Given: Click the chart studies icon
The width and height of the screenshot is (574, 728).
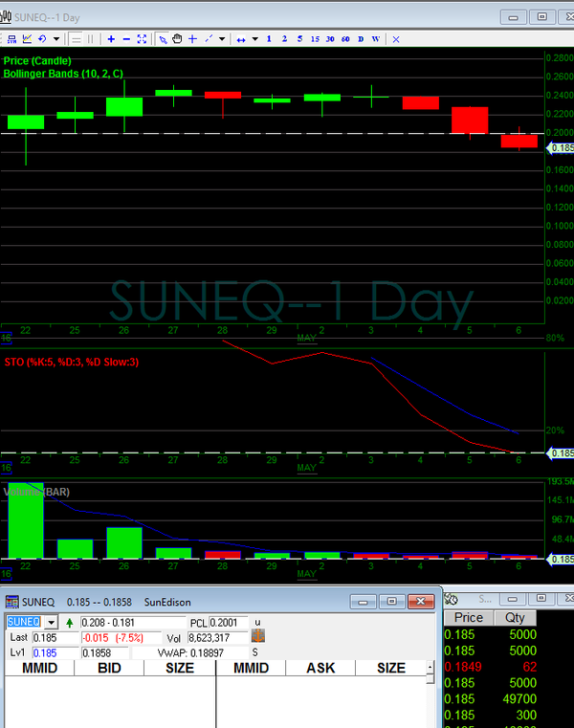Looking at the screenshot, I should click(x=27, y=39).
